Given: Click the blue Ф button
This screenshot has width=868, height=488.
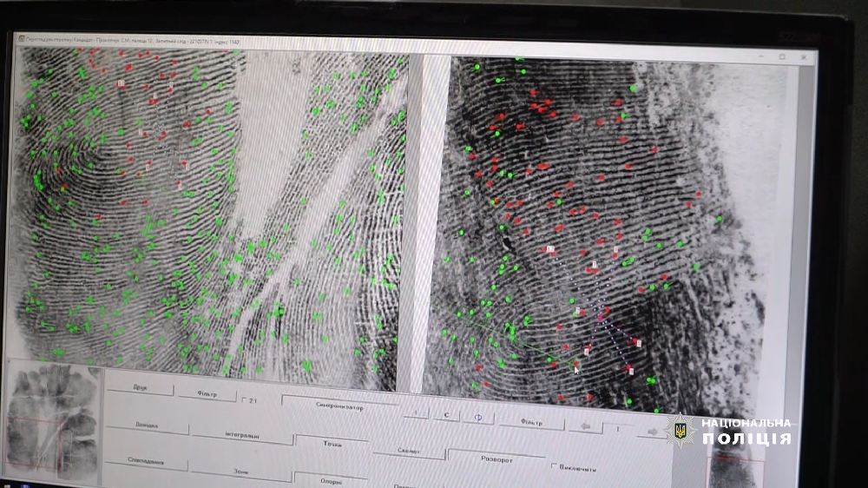Looking at the screenshot, I should (x=478, y=418).
